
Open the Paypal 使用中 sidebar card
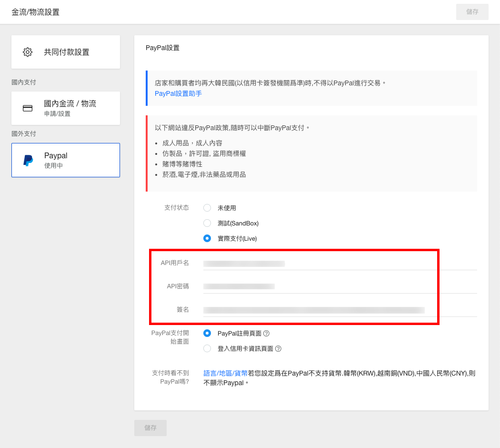(x=66, y=160)
